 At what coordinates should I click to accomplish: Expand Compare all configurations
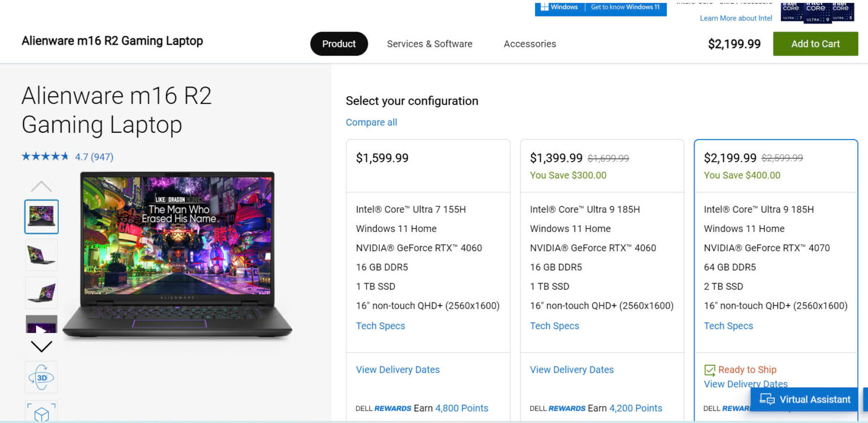click(371, 122)
